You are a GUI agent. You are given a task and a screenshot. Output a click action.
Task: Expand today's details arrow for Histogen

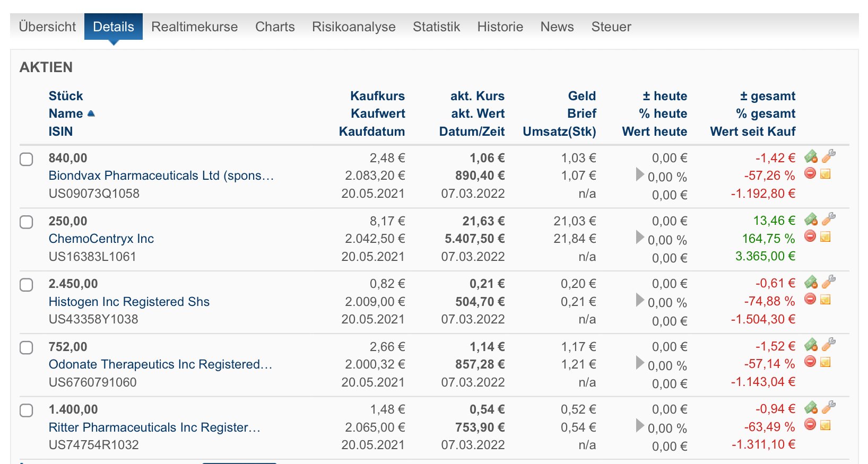click(640, 300)
